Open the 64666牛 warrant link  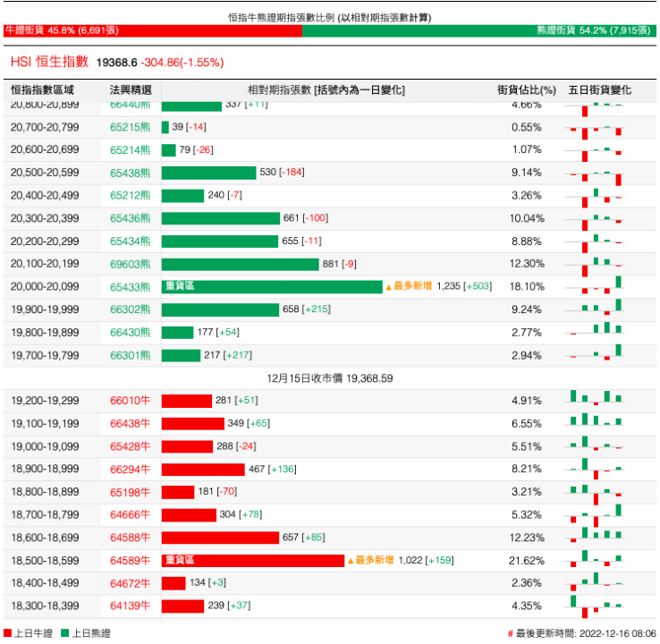coord(130,515)
